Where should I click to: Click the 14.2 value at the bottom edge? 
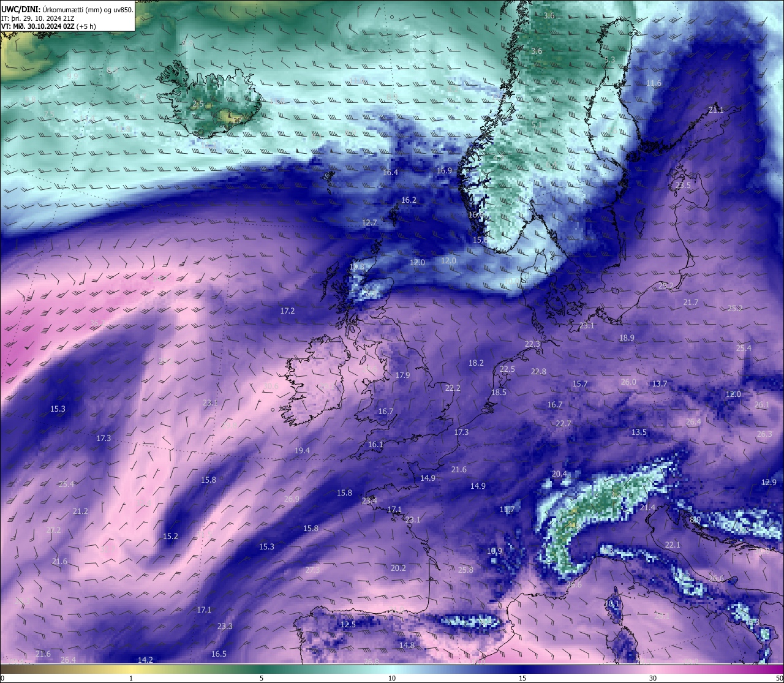pyautogui.click(x=145, y=660)
